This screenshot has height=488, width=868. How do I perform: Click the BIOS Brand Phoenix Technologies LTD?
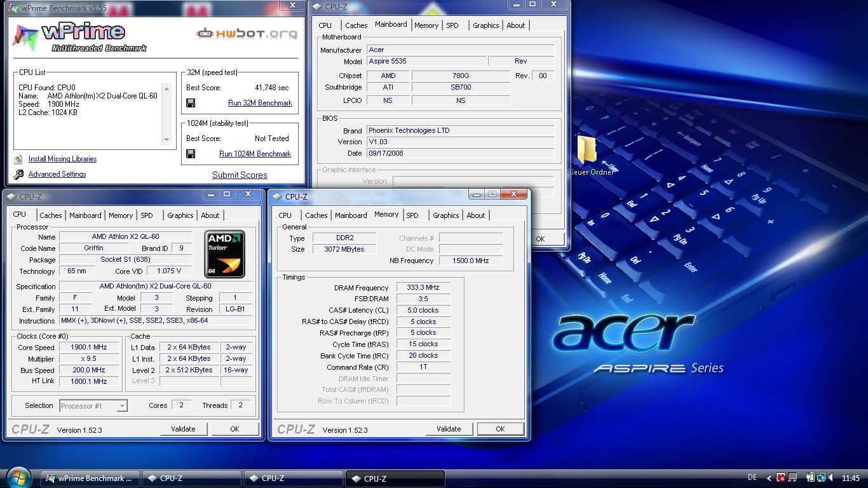(x=460, y=130)
